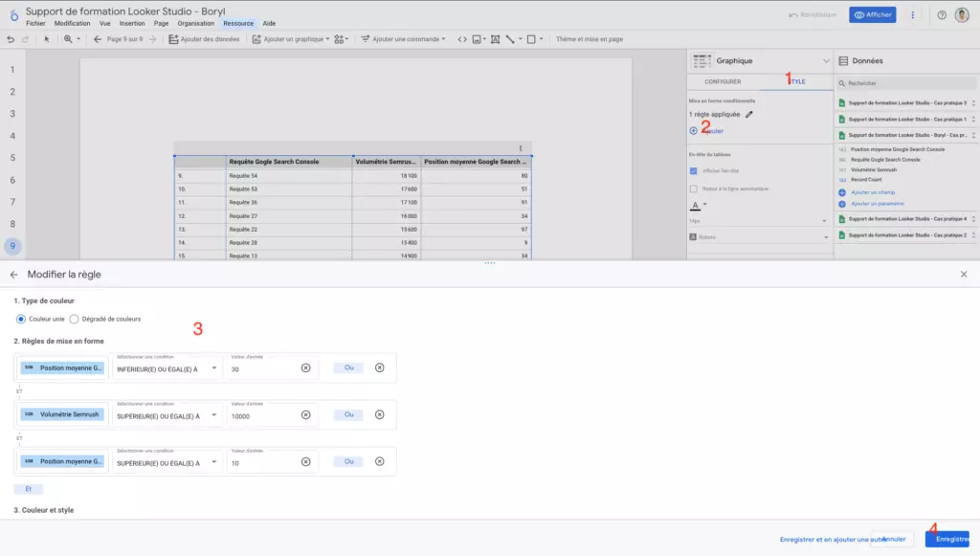Viewport: 980px width, 556px height.
Task: Click the Requête 54 table cell
Action: 289,176
